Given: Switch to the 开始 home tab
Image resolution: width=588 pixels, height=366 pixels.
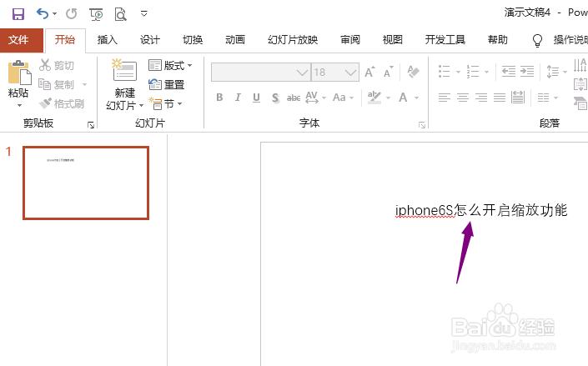Looking at the screenshot, I should click(65, 40).
